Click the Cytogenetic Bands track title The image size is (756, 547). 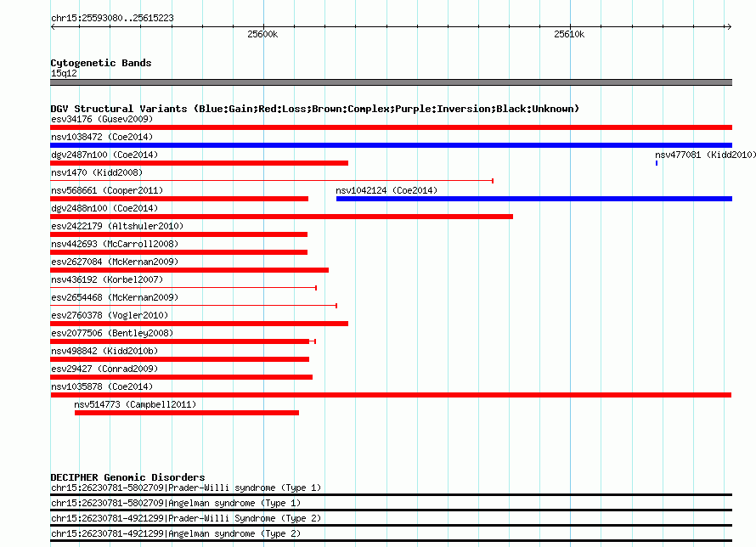point(101,63)
